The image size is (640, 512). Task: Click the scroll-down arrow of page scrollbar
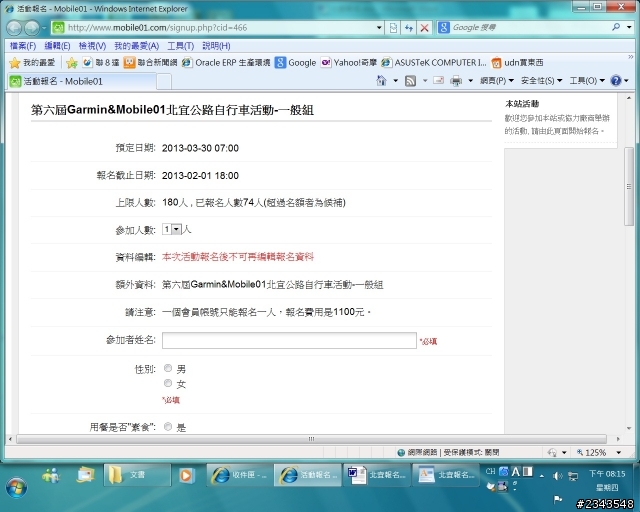point(629,428)
